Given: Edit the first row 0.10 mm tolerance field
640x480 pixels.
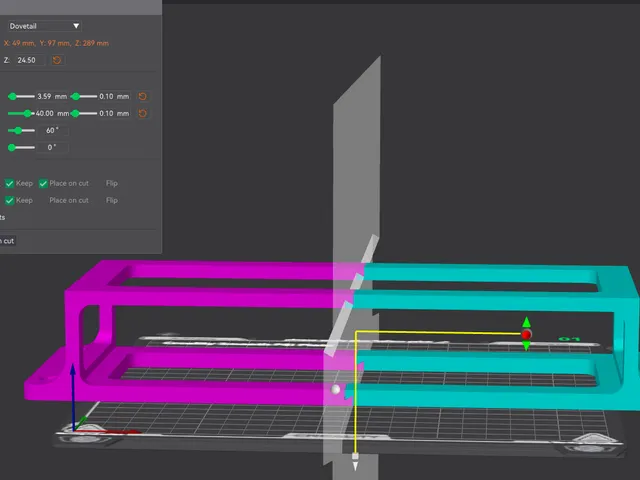Looking at the screenshot, I should [x=114, y=96].
